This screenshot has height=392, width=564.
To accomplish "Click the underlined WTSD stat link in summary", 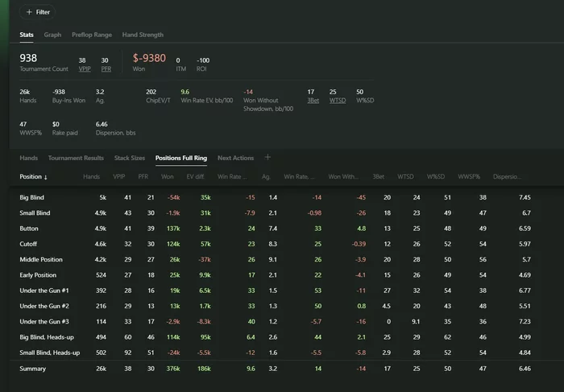I will click(x=337, y=101).
